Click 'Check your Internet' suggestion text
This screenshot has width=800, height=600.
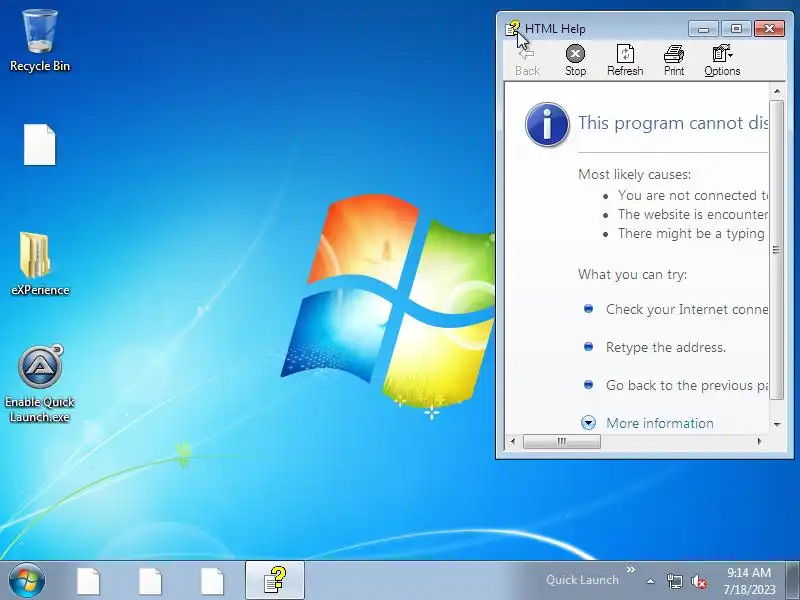tap(687, 310)
